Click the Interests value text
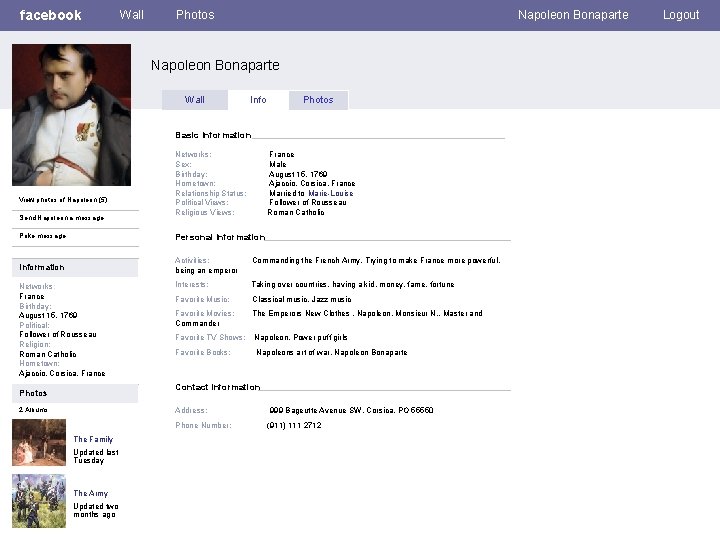Viewport: 720px width, 540px height. [x=353, y=285]
